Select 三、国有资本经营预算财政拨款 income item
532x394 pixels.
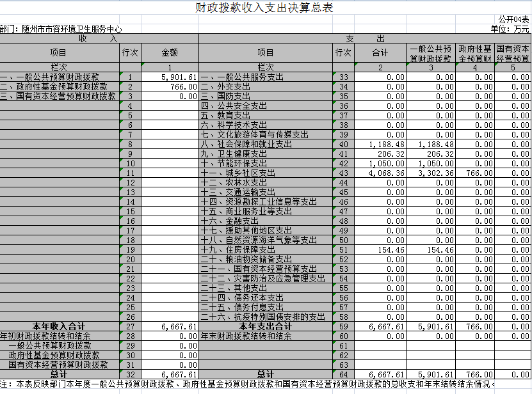click(60, 96)
